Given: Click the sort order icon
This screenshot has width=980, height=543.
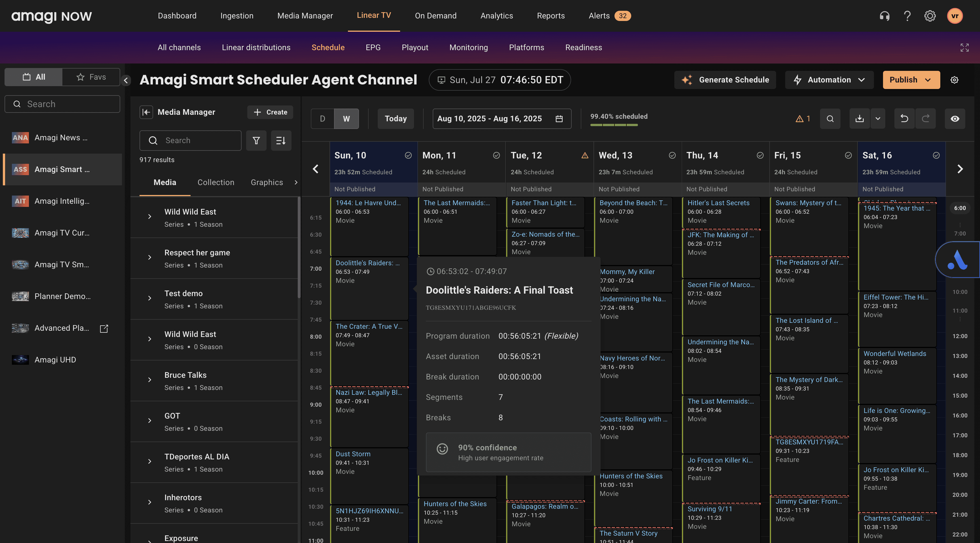Looking at the screenshot, I should 281,141.
